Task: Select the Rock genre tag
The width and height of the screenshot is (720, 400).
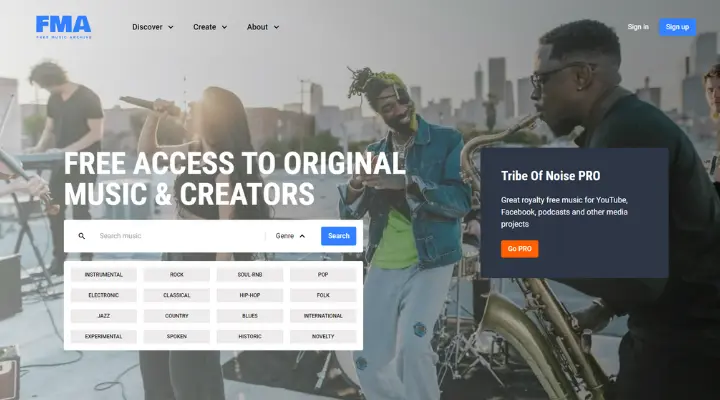Action: click(x=177, y=275)
